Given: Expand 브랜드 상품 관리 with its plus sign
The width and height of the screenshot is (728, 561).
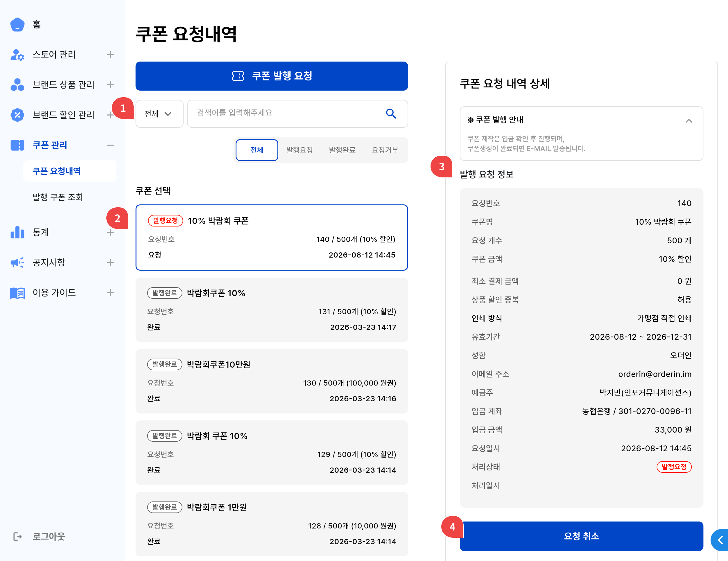Looking at the screenshot, I should [x=110, y=84].
